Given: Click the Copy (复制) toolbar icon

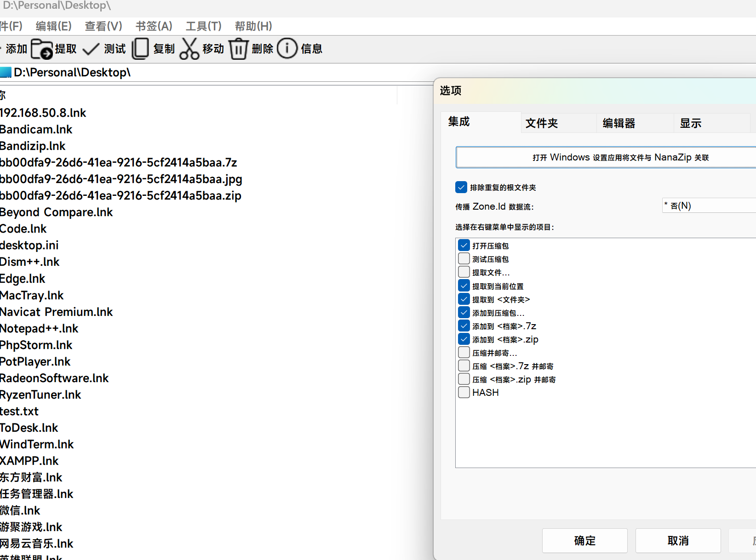Looking at the screenshot, I should (140, 49).
